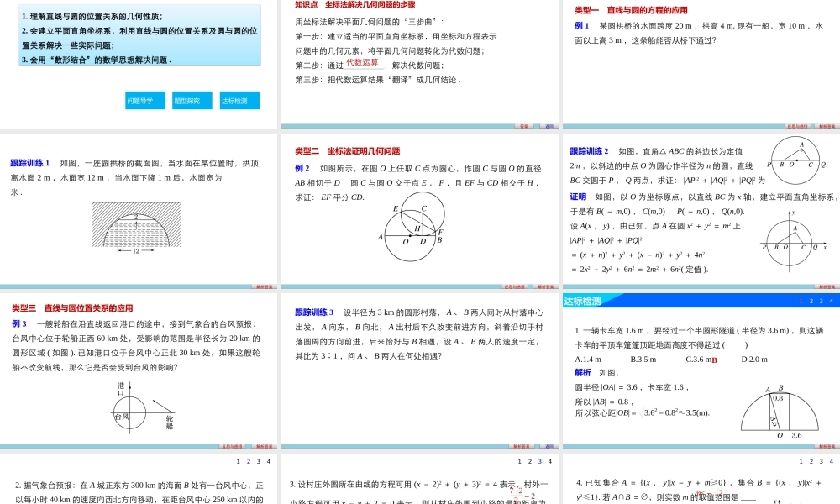Select answer option B.3.5 m in question 1
The width and height of the screenshot is (840, 504).
pyautogui.click(x=643, y=359)
